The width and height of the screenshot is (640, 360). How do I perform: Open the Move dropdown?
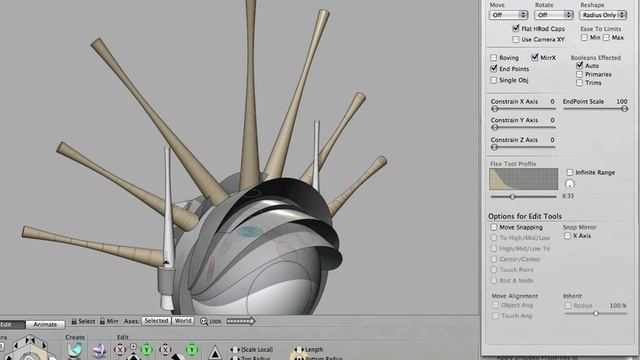[508, 15]
